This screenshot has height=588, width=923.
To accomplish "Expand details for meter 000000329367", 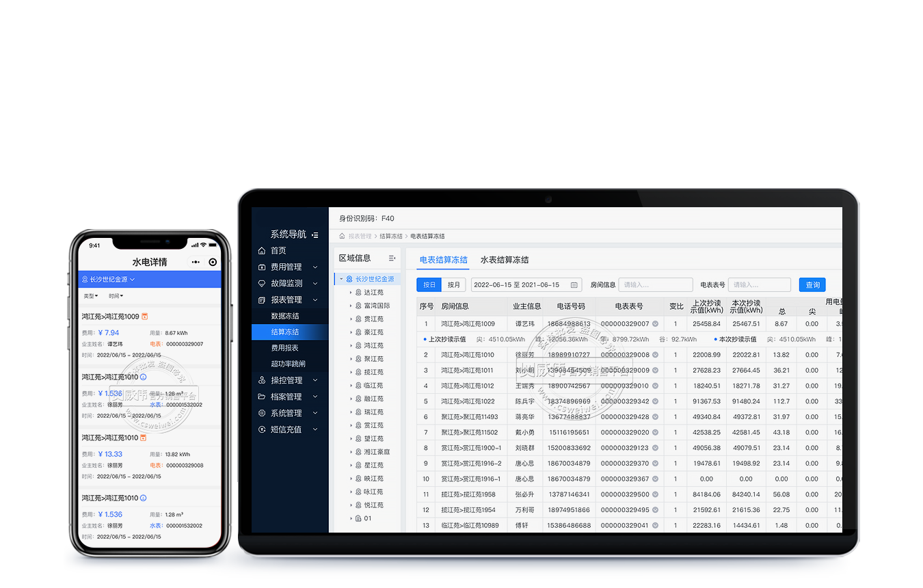I will 655,479.
